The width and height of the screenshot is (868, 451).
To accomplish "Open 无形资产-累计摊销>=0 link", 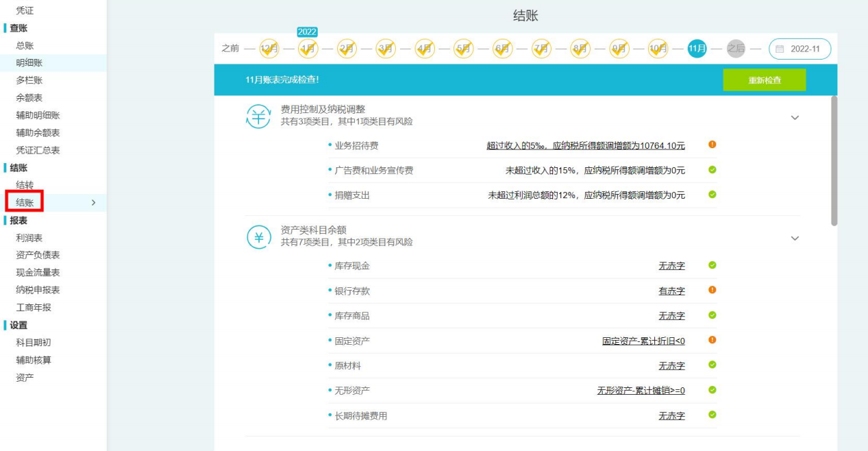I will tap(641, 391).
